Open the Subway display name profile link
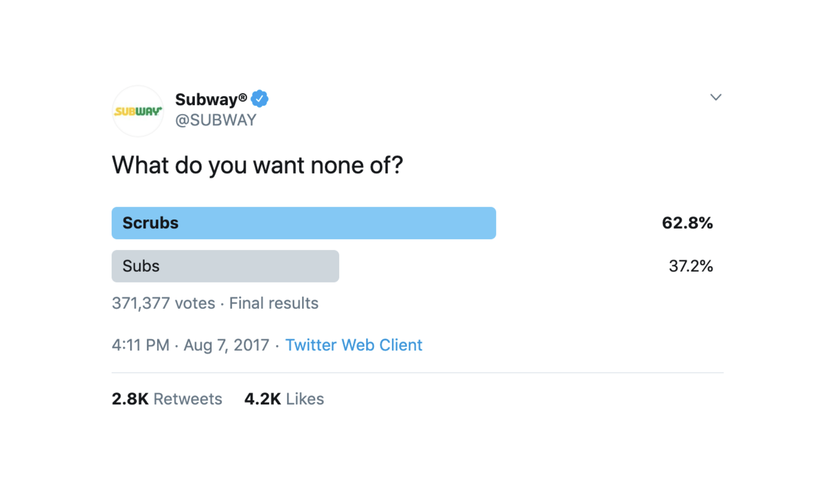Image resolution: width=840 pixels, height=504 pixels. point(206,100)
